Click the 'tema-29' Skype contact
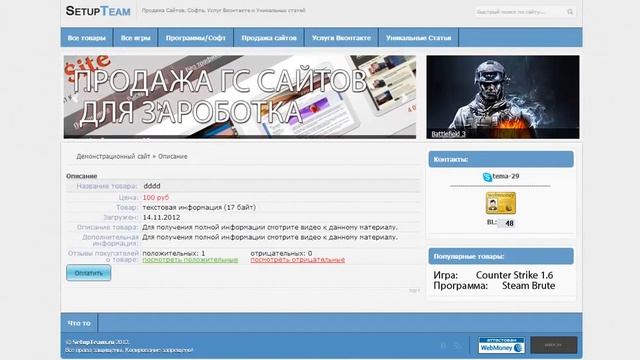640x360 pixels. pyautogui.click(x=506, y=176)
